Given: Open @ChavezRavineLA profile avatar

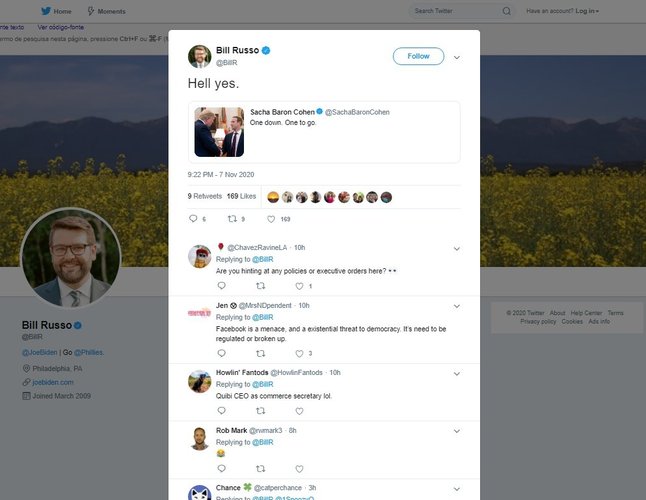Looking at the screenshot, I should pos(199,256).
